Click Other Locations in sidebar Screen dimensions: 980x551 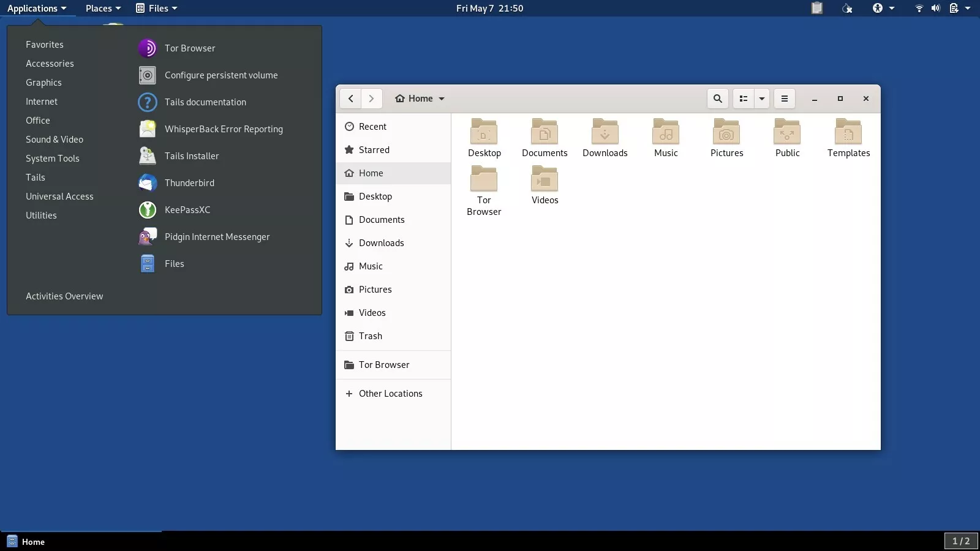coord(393,394)
